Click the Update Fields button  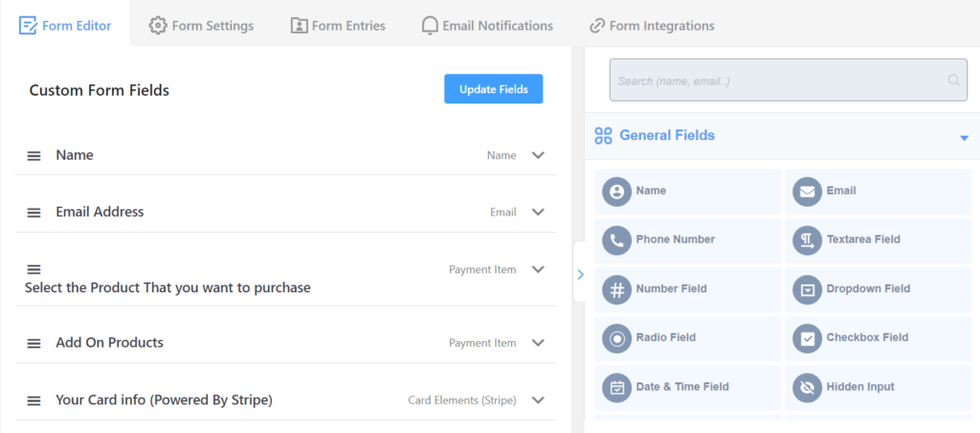coord(494,89)
